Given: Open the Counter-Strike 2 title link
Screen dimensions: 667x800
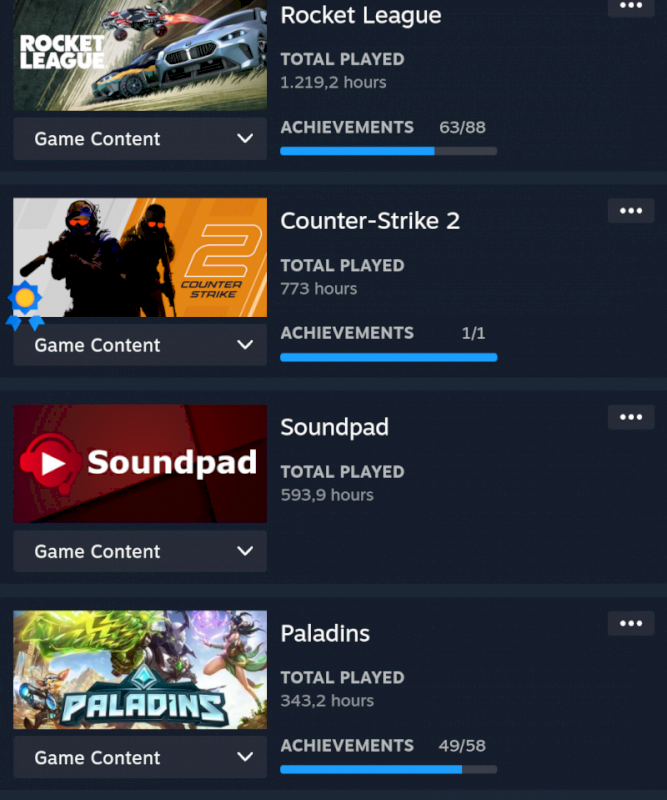Looking at the screenshot, I should (370, 221).
